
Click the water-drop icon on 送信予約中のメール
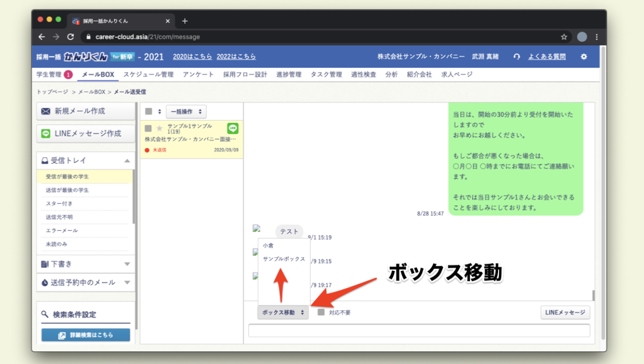click(43, 282)
